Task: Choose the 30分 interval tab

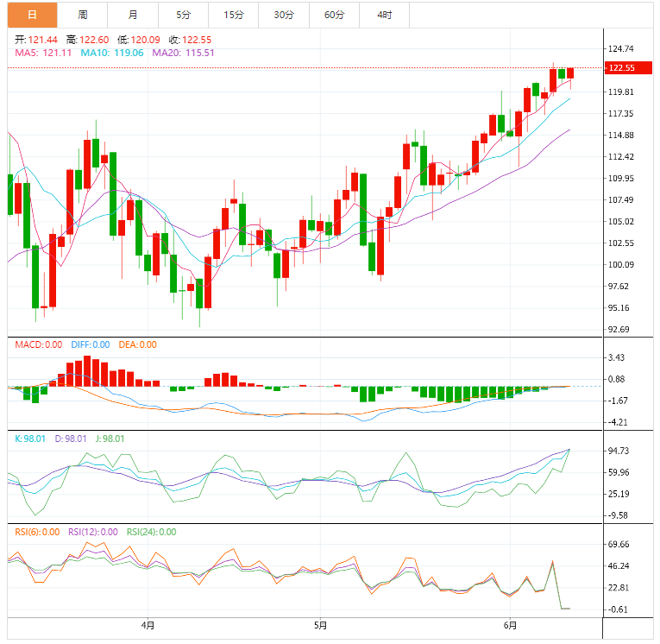Action: click(284, 15)
